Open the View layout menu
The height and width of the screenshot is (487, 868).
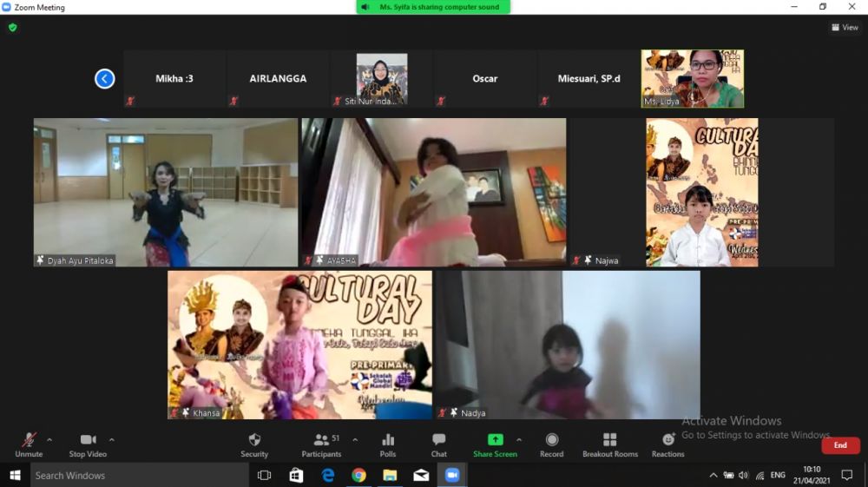(845, 27)
